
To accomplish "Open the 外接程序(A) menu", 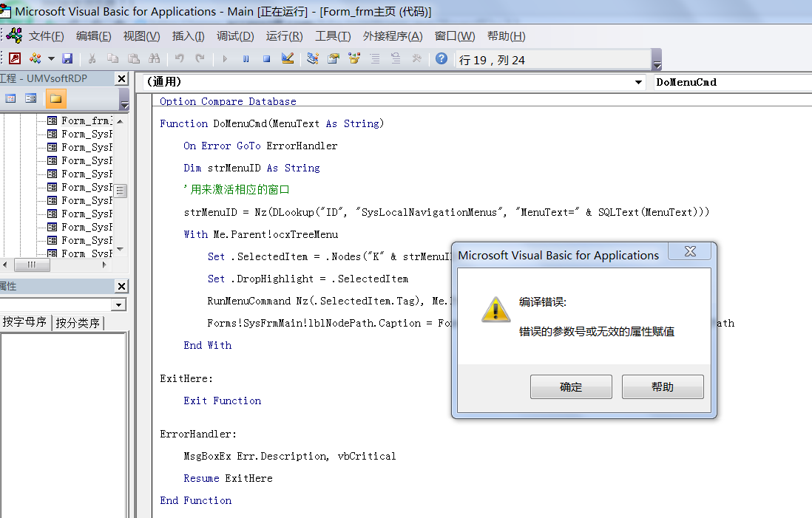I will 393,35.
